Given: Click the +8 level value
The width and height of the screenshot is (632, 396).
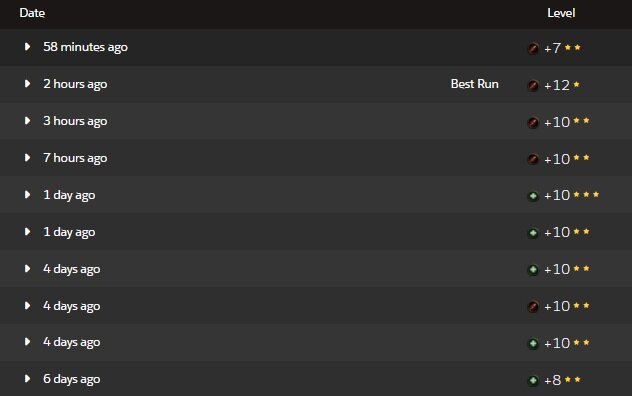Looking at the screenshot, I should point(552,380).
